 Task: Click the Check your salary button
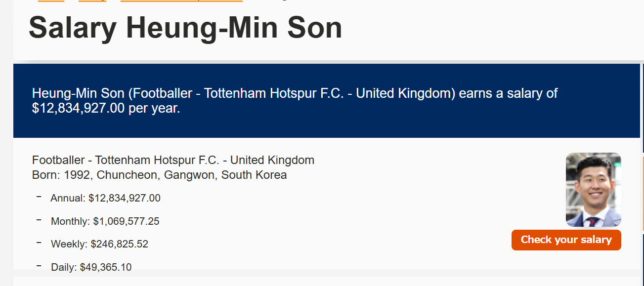point(566,240)
